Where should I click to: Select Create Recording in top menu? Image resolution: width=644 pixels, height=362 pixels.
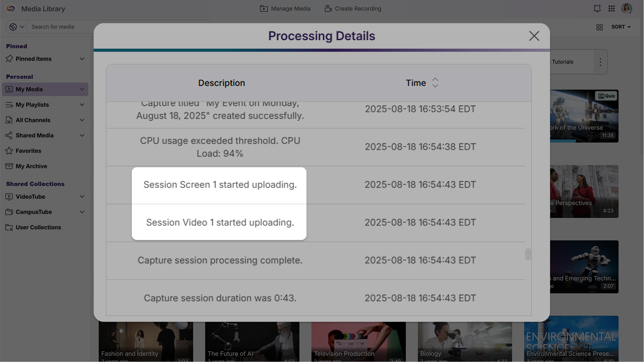point(353,9)
